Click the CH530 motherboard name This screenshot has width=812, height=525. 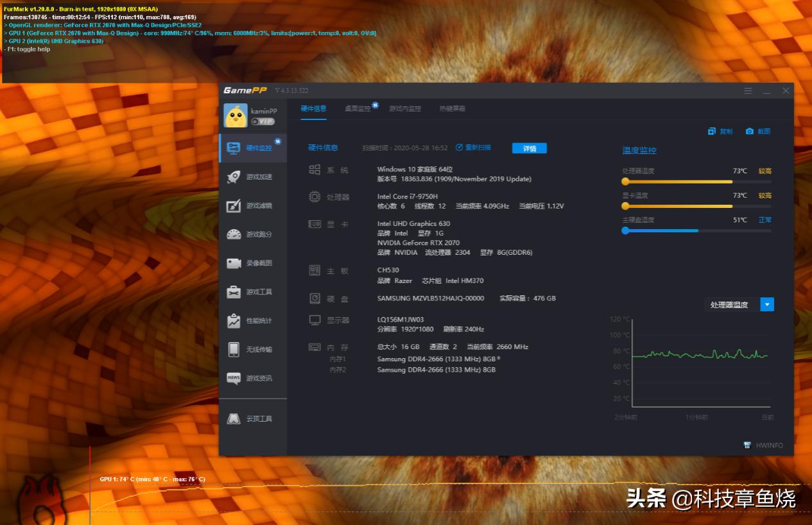388,270
